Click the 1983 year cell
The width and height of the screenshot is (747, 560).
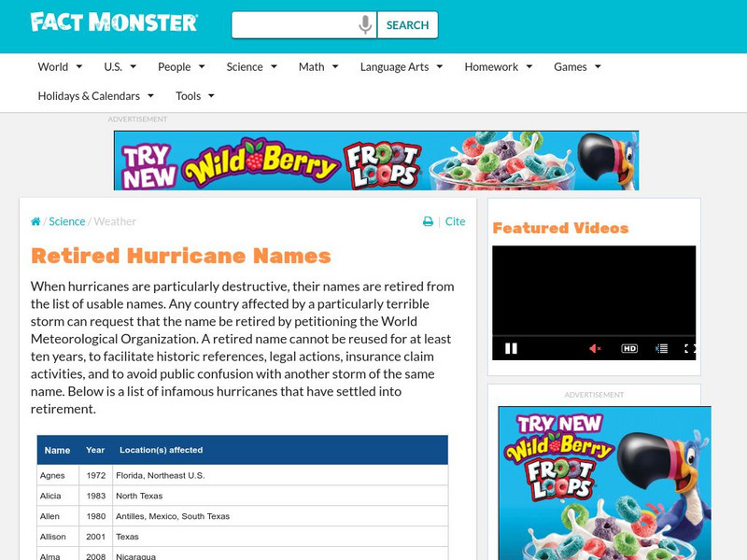pyautogui.click(x=96, y=496)
